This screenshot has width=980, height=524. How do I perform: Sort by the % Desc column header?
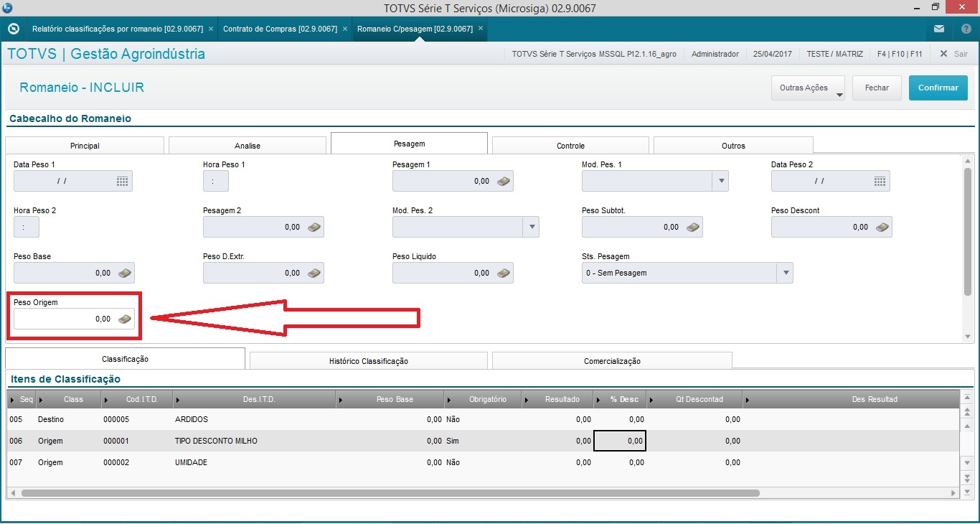pyautogui.click(x=621, y=399)
